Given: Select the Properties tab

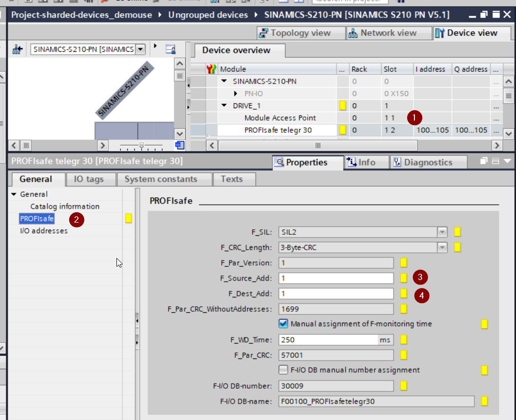Looking at the screenshot, I should click(308, 162).
